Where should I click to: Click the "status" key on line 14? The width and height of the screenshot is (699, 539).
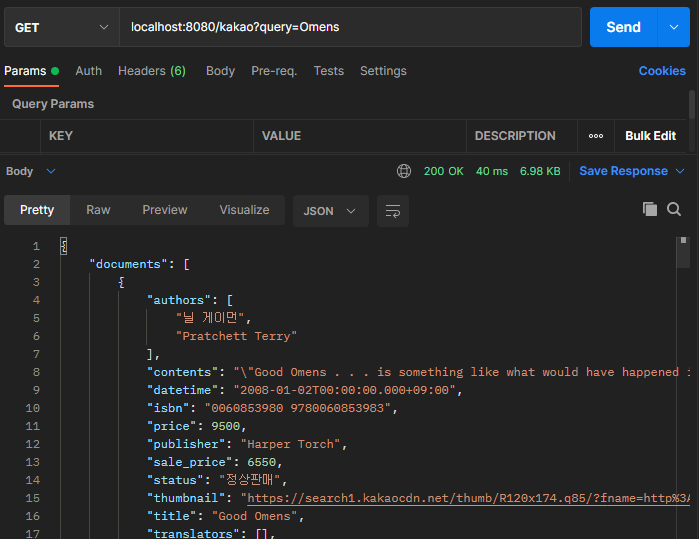175,480
